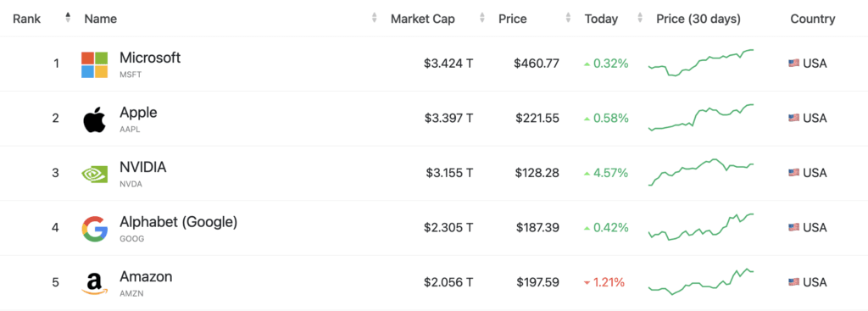
Task: Click the green up arrow beside 4.57%
Action: pyautogui.click(x=587, y=174)
